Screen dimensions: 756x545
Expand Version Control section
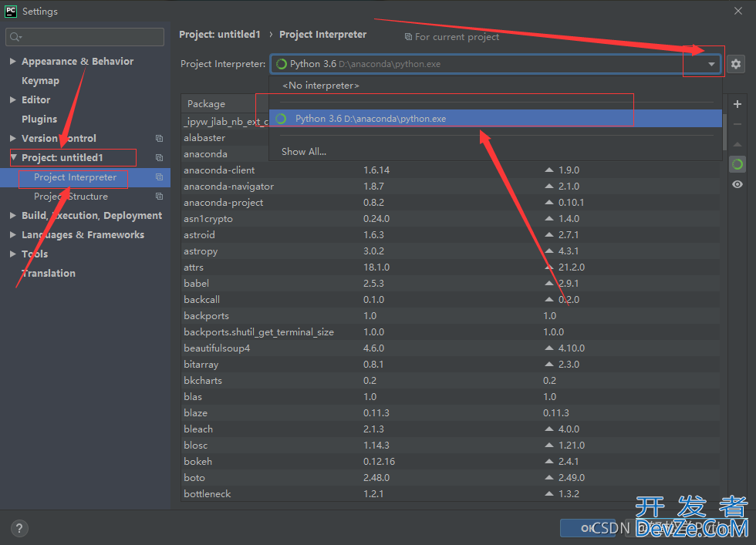(13, 138)
